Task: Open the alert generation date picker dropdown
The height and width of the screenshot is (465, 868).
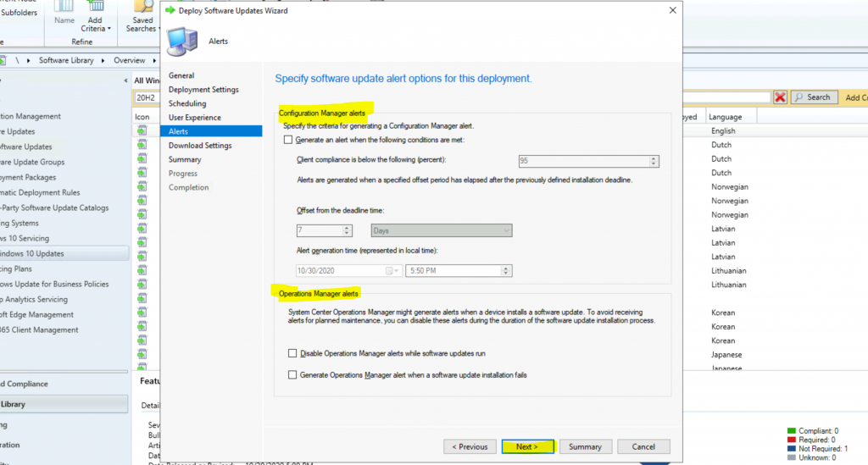Action: (x=392, y=270)
